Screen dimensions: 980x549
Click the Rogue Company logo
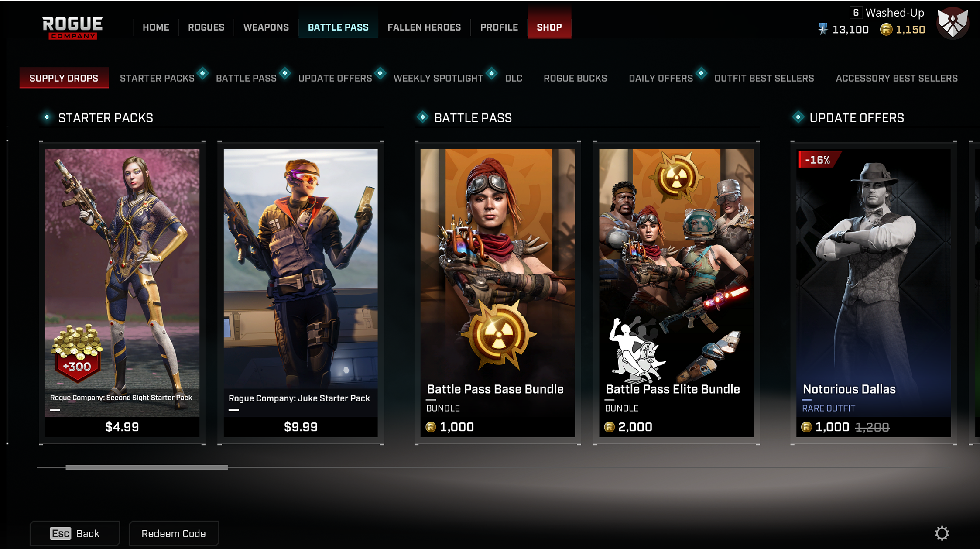coord(72,27)
